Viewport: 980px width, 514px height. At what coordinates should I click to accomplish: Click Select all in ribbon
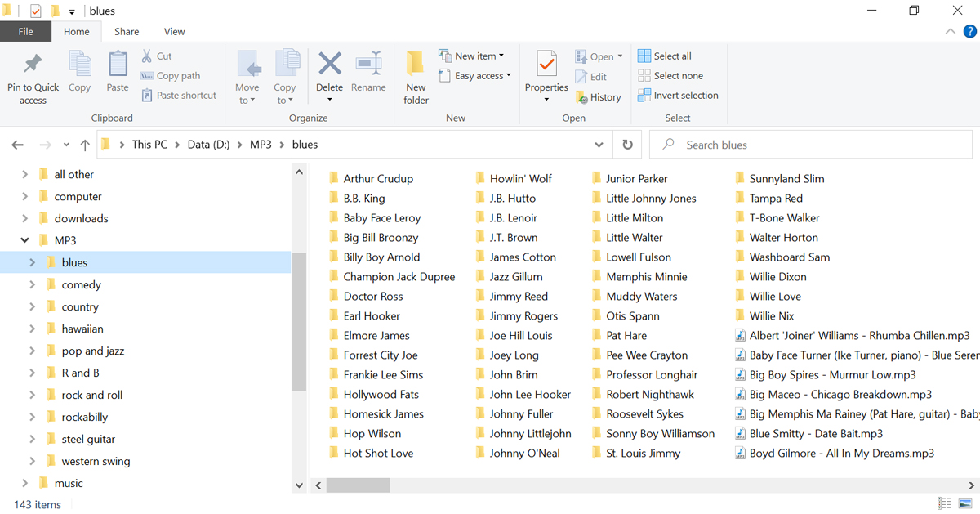[665, 56]
